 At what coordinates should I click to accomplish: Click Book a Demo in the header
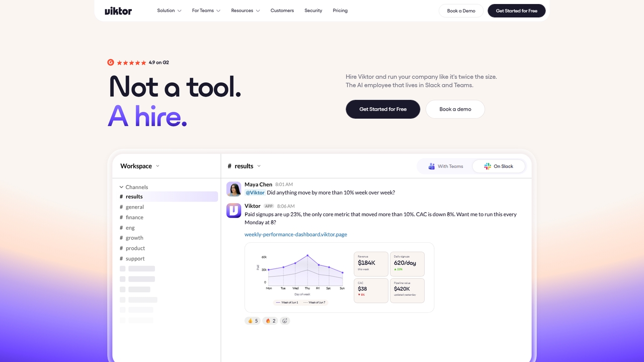[461, 11]
